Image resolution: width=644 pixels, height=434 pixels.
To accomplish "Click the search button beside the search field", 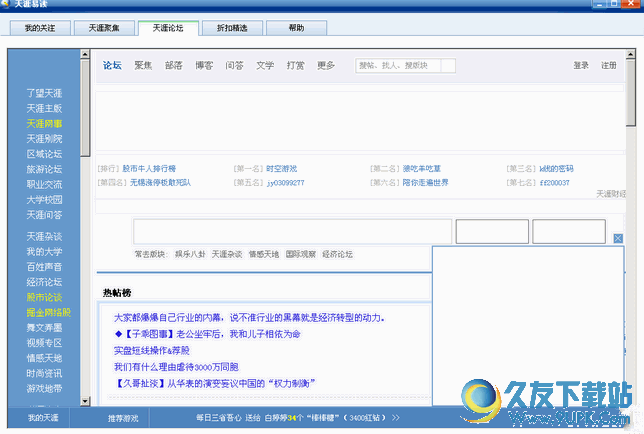I will (x=448, y=66).
